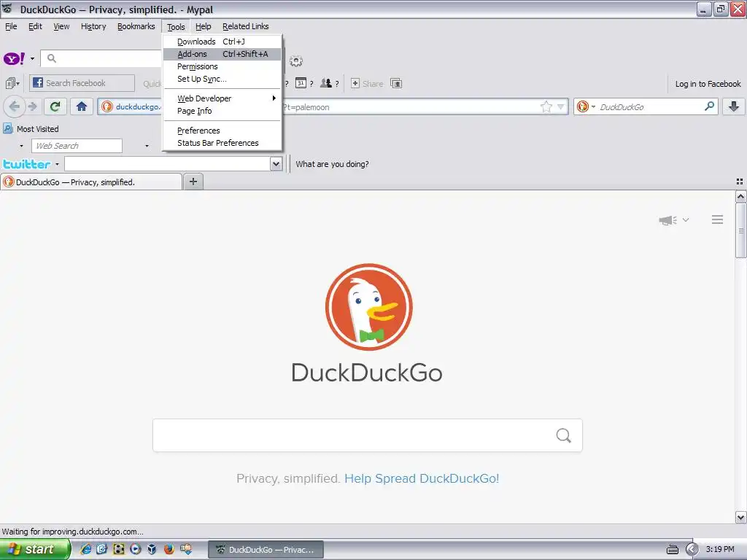Screen dimensions: 747x560
Task: Open the View menu
Action: (61, 26)
